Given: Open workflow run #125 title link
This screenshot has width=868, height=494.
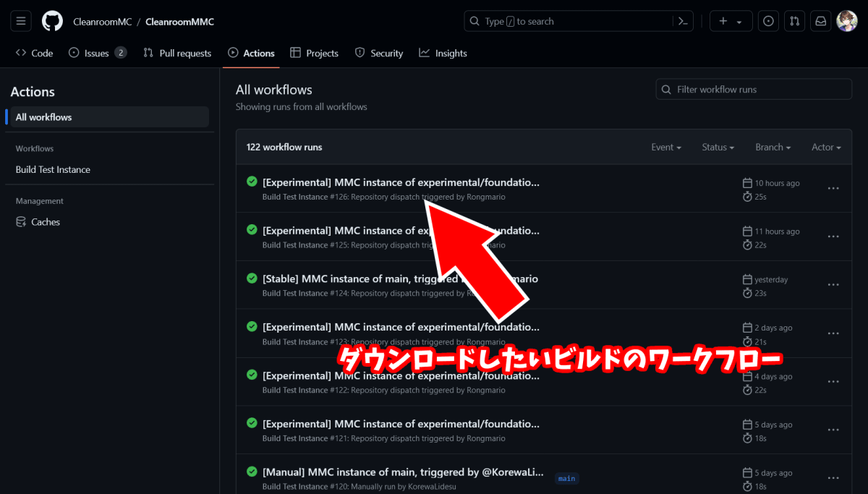Looking at the screenshot, I should 401,231.
